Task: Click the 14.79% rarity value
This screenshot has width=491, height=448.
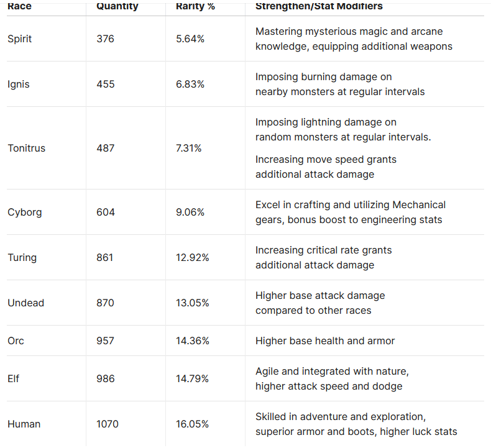Action: pos(193,378)
